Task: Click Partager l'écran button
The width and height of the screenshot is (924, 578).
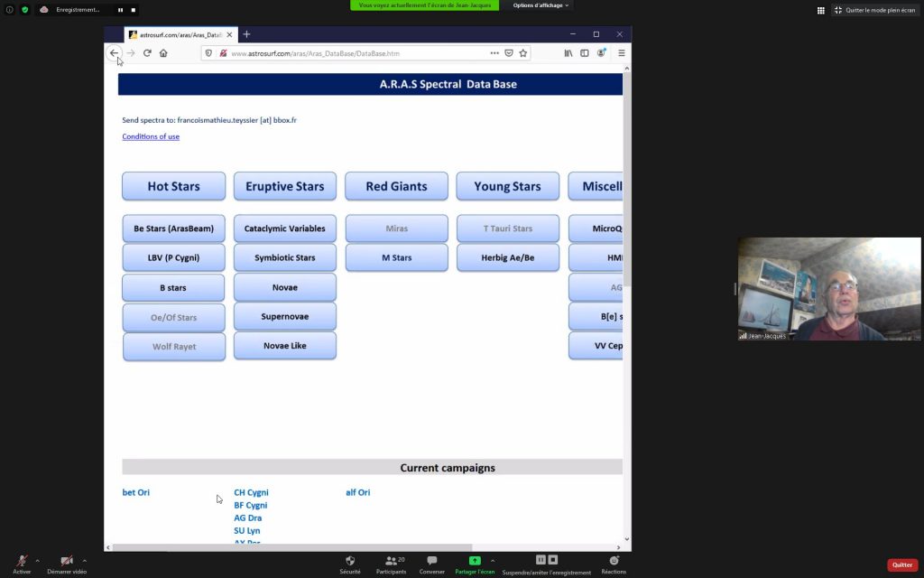Action: pyautogui.click(x=475, y=564)
